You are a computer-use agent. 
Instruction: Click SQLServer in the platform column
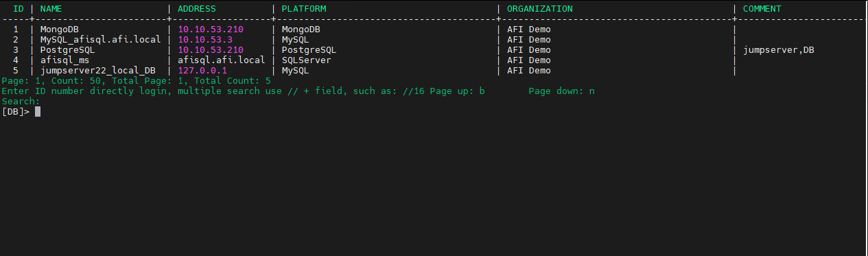pos(307,60)
